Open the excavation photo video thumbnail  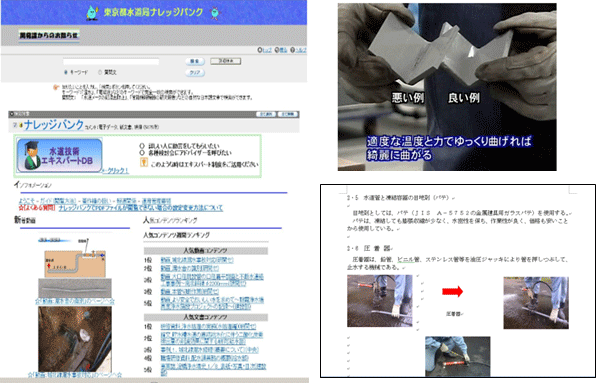pyautogui.click(x=75, y=339)
